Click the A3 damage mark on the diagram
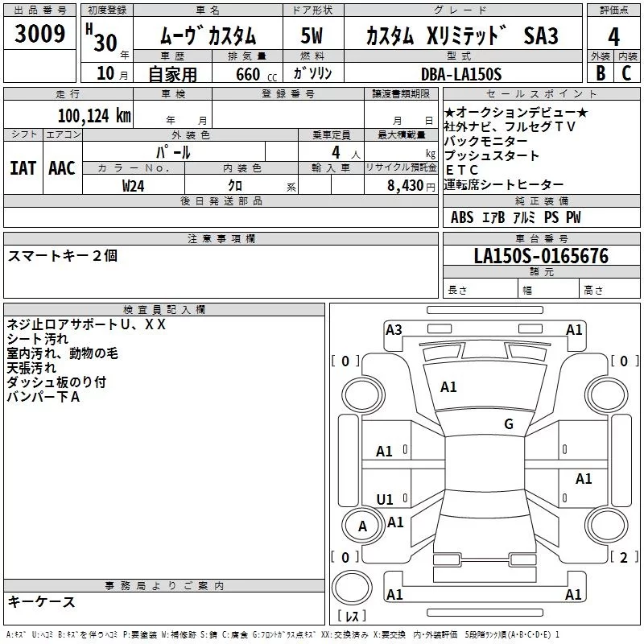Image resolution: width=644 pixels, height=644 pixels. click(394, 329)
